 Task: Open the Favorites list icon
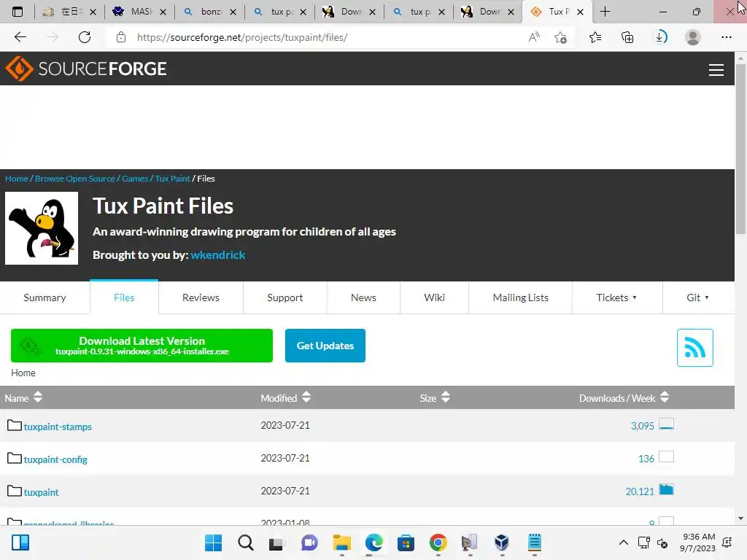[595, 37]
